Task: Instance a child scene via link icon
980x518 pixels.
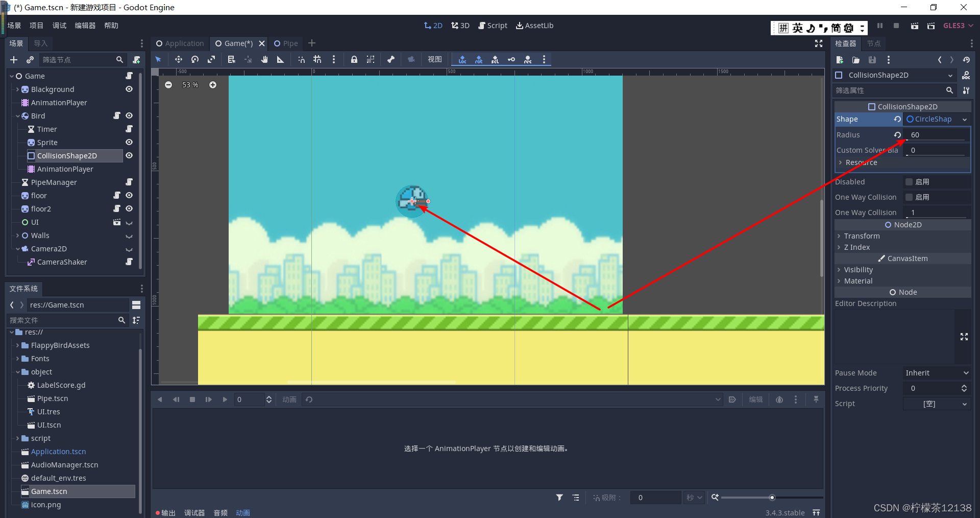Action: (30, 60)
